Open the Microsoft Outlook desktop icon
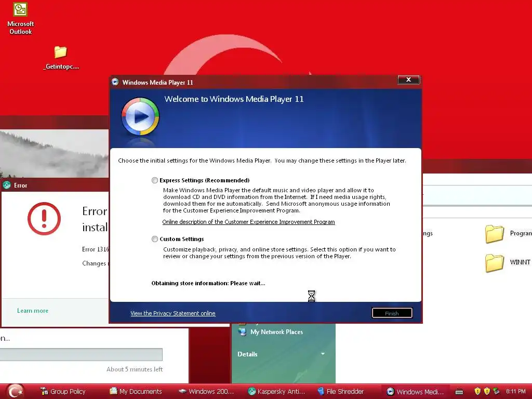 (x=20, y=19)
